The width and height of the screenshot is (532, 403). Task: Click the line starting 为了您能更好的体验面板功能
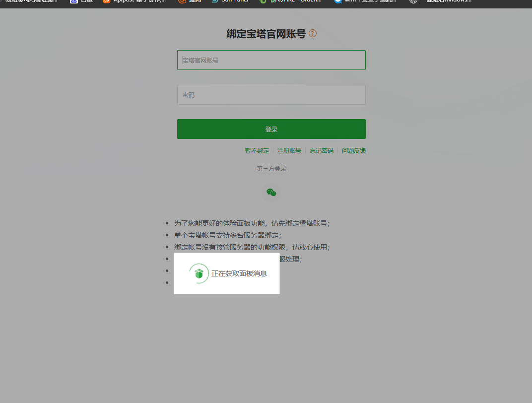(252, 223)
